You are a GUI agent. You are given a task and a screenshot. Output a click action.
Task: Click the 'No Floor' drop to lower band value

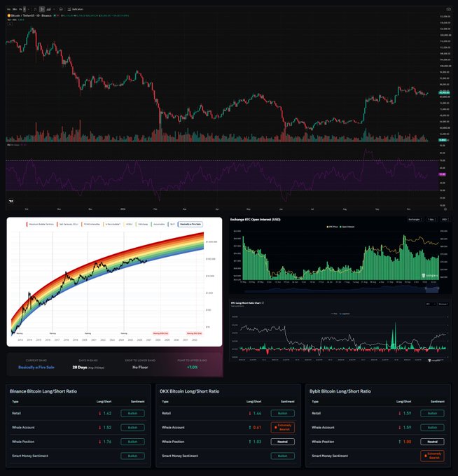pos(140,367)
